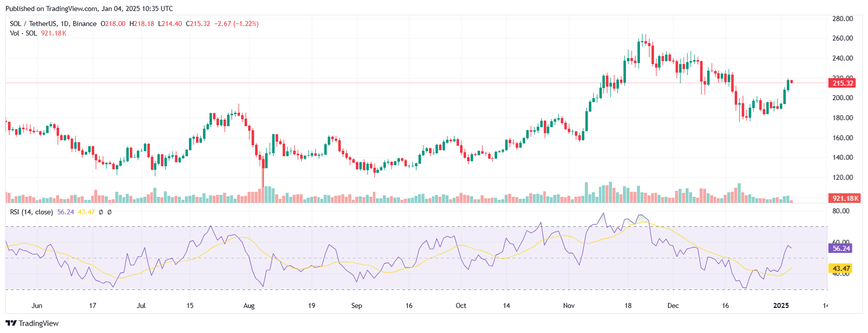Click the Nov label on time axis
This screenshot has height=333, width=868.
569,305
